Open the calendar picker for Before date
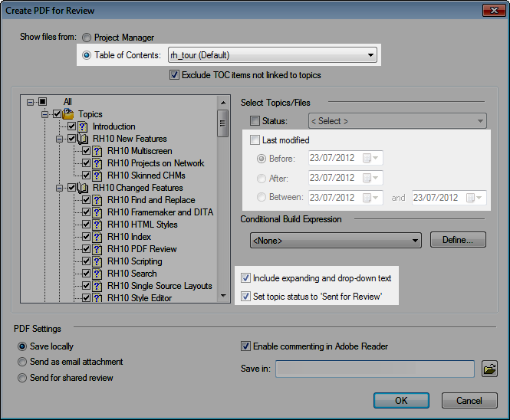510x420 pixels. (370, 158)
